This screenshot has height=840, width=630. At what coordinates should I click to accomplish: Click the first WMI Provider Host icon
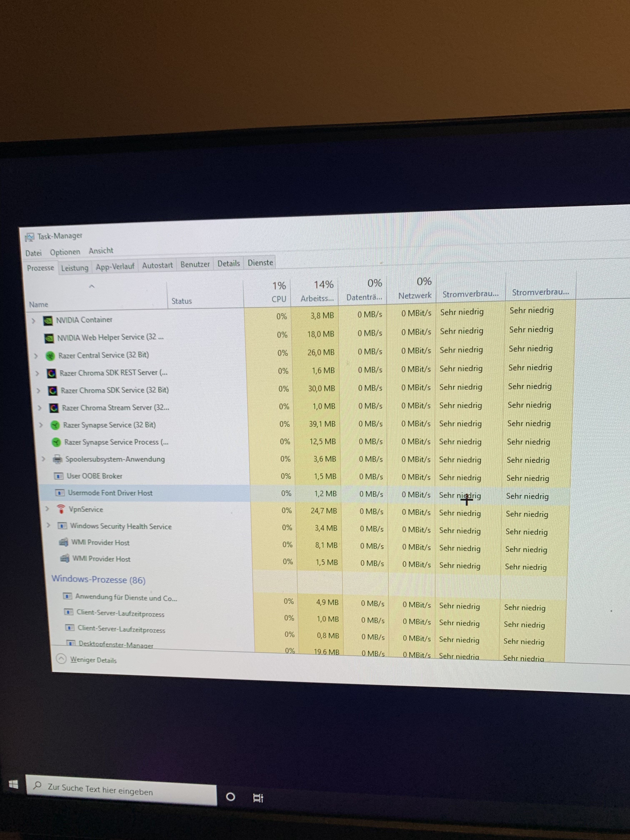click(x=63, y=542)
